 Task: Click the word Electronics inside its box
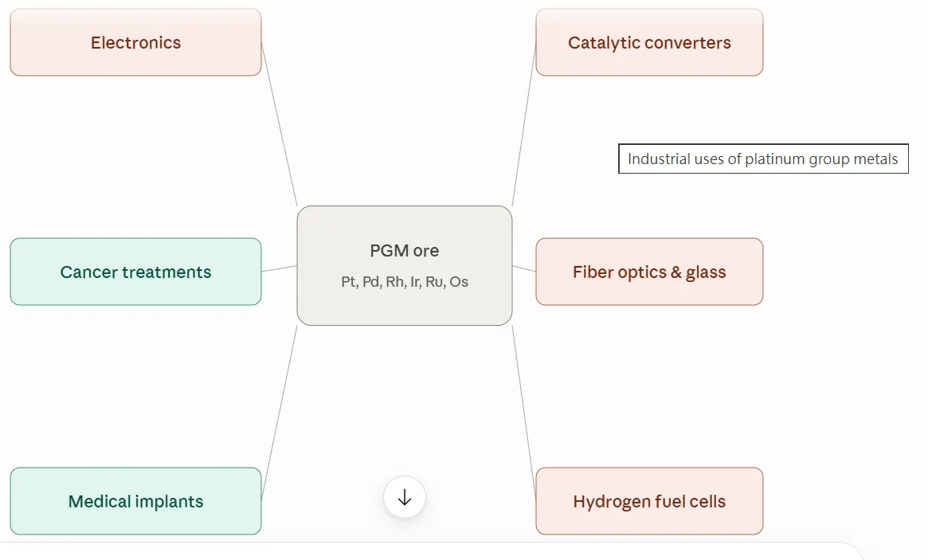pos(135,43)
